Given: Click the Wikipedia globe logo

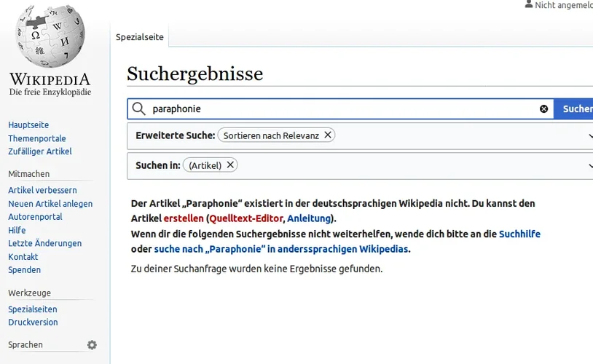Looking at the screenshot, I should [x=50, y=36].
